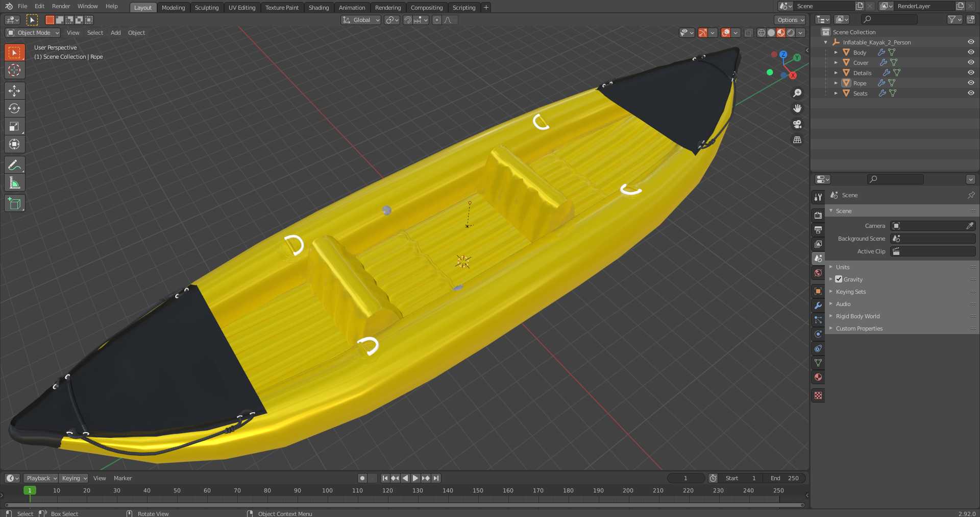
Task: Open Physics properties tab
Action: point(818,334)
